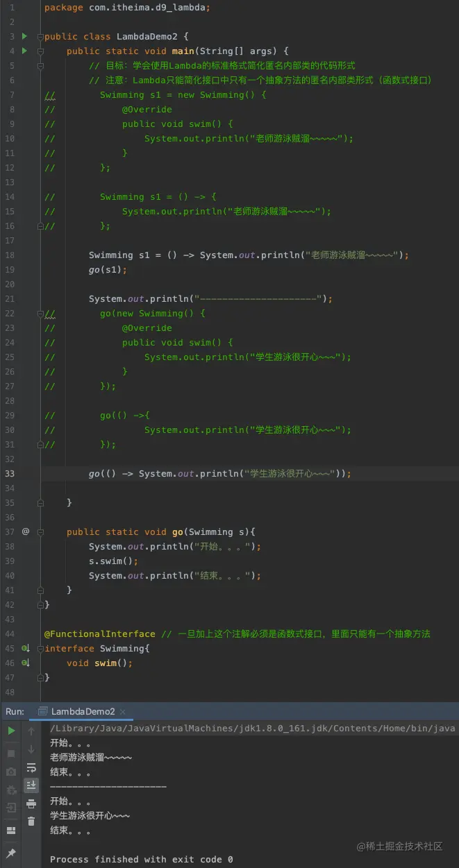This screenshot has height=868, width=459.
Task: Click line number 21 in the gutter
Action: 10,298
